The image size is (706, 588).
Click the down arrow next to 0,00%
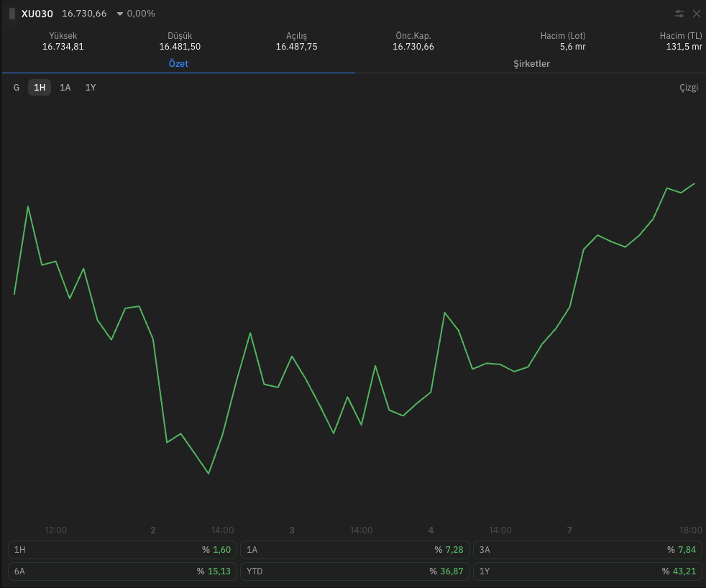pyautogui.click(x=120, y=14)
